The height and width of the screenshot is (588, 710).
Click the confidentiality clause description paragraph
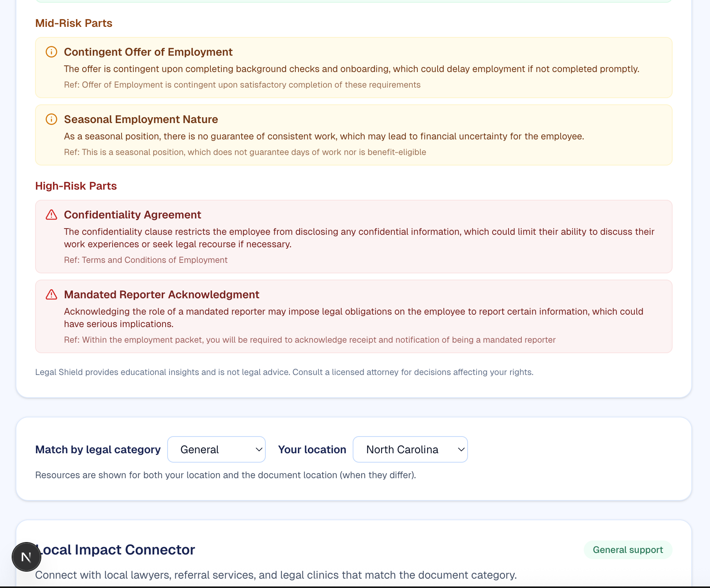click(x=359, y=238)
